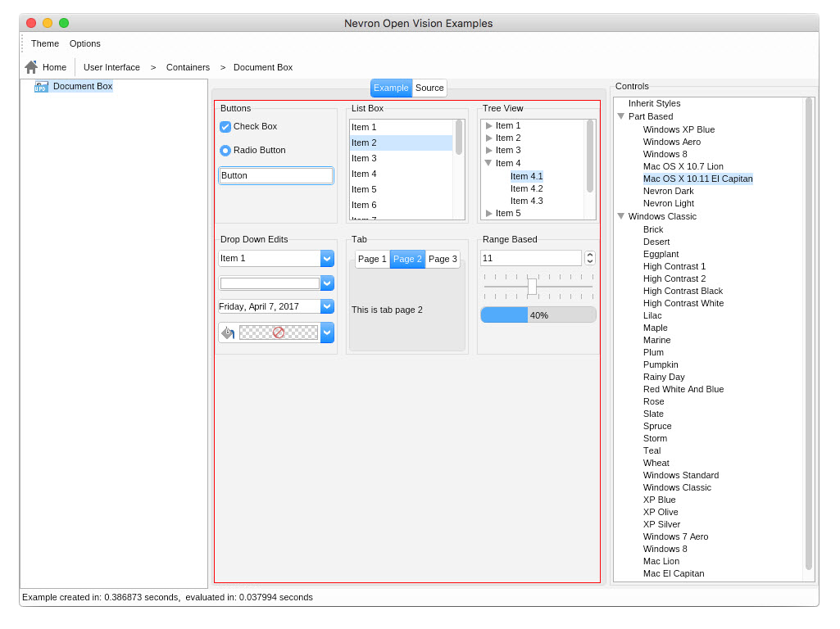Click the Home house icon
Viewport: 840px width, 629px height.
click(31, 67)
